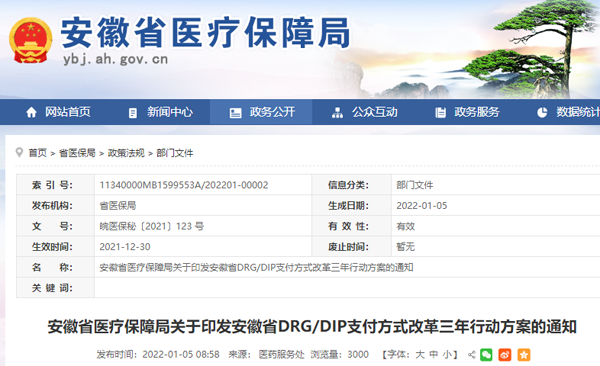Image resolution: width=600 pixels, height=366 pixels.
Task: Click the org-chart icon beside 公众互动
Action: (337, 113)
